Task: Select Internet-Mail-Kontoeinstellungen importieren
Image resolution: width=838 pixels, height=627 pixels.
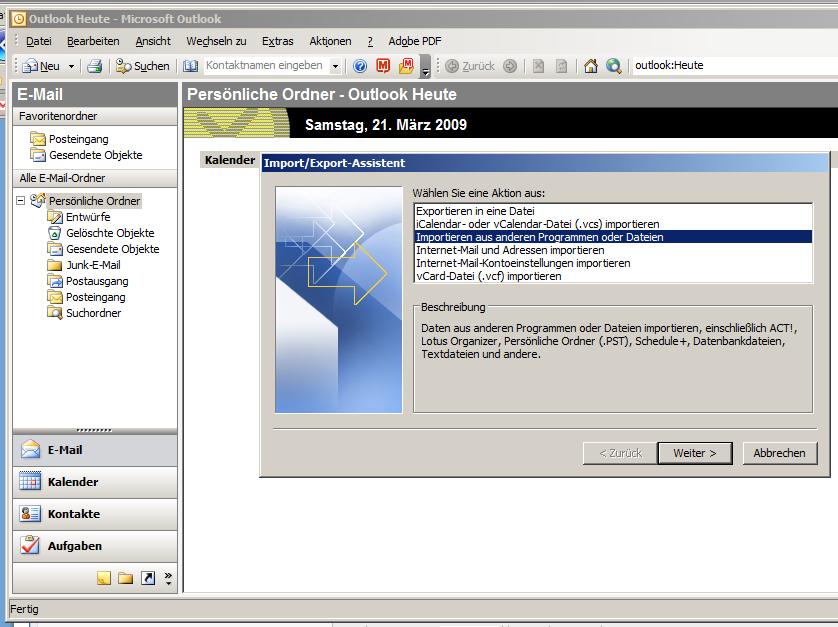Action: click(x=613, y=263)
